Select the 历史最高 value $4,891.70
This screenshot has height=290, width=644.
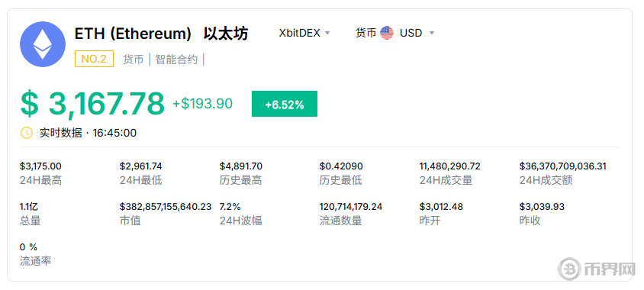coord(241,166)
